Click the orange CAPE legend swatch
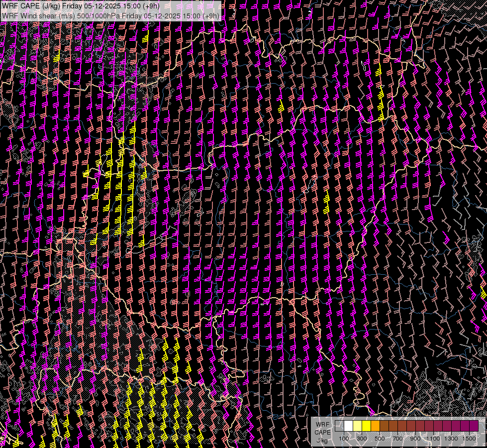The width and height of the screenshot is (487, 448). tap(376, 426)
